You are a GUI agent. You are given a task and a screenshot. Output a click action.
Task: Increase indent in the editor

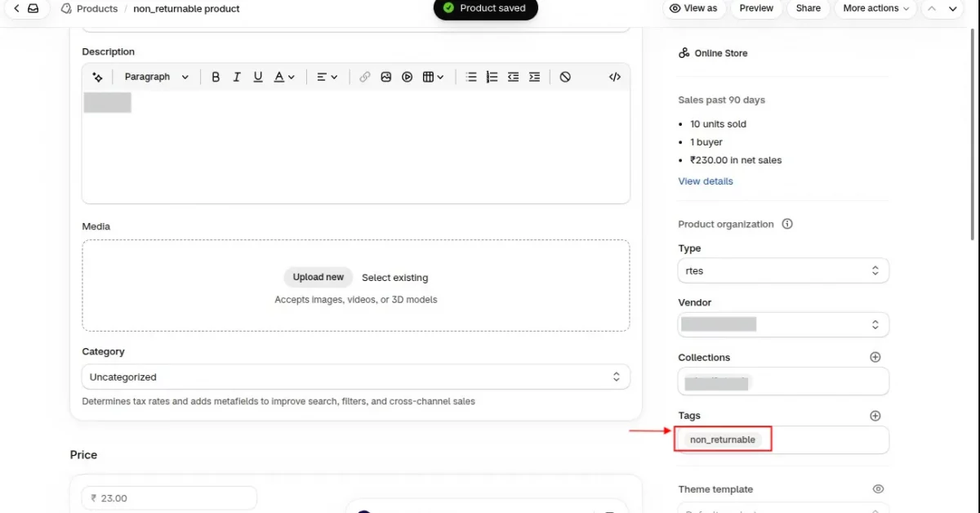(534, 77)
